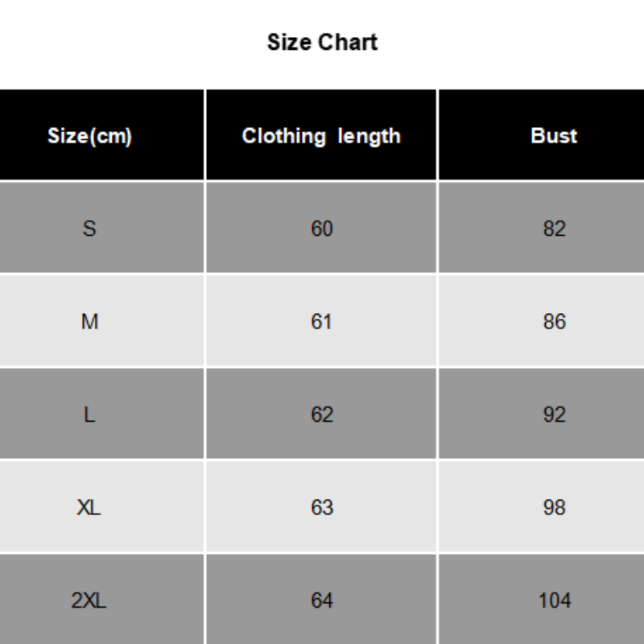Click clothing length value 64
The width and height of the screenshot is (644, 644).
coord(321,601)
